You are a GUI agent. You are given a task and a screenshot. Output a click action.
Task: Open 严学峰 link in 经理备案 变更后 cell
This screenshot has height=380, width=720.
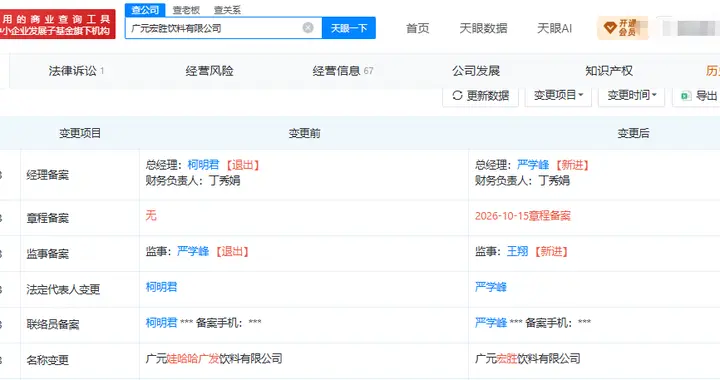click(x=533, y=165)
